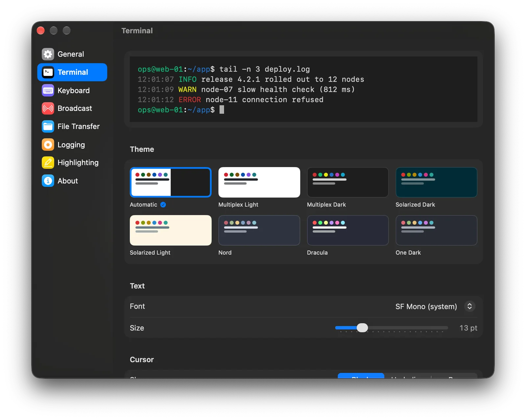526x420 pixels.
Task: Click the terminal preview pane
Action: coord(303,89)
